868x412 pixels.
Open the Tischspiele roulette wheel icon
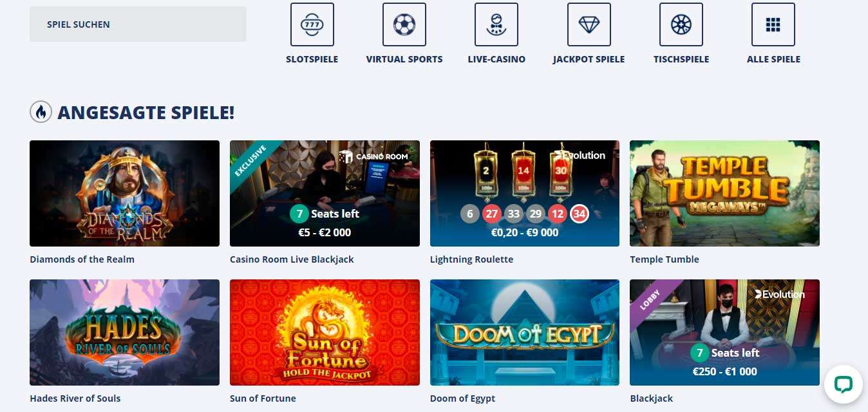tap(681, 24)
